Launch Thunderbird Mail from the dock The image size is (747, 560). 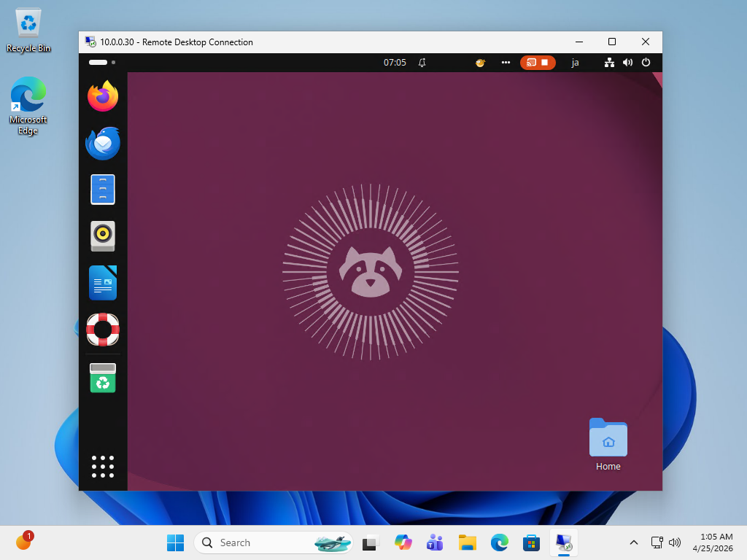click(x=103, y=143)
